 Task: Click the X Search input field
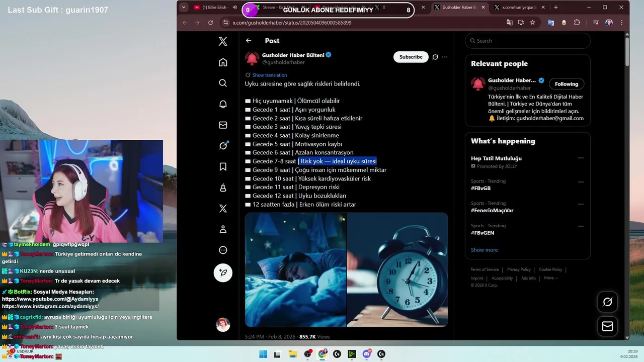point(527,41)
